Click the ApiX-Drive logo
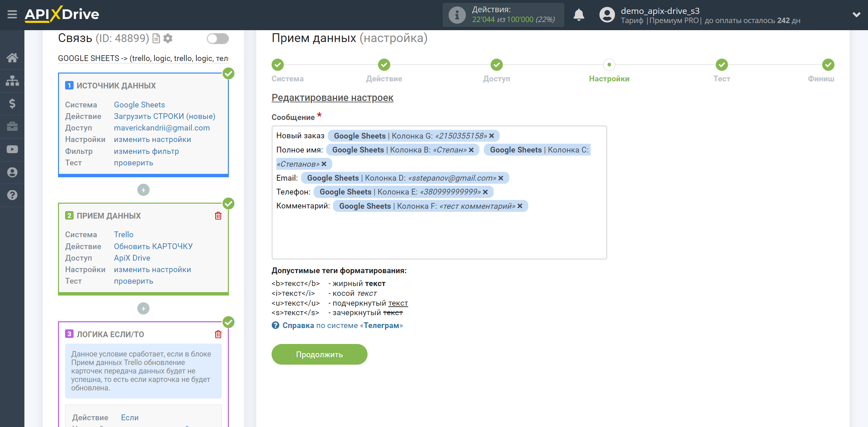This screenshot has height=427, width=868. pos(62,14)
